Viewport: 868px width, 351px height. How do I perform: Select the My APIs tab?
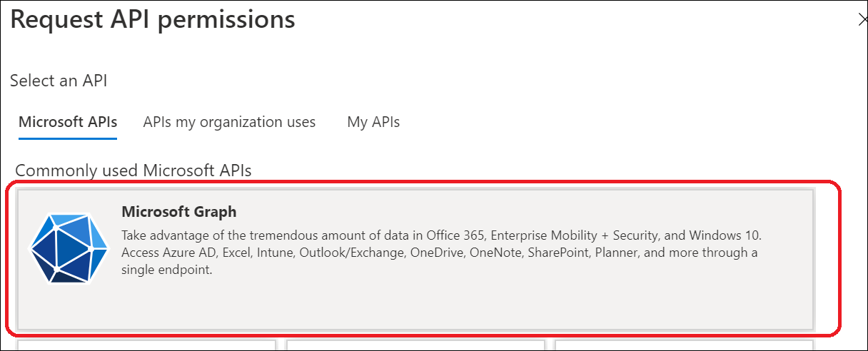pyautogui.click(x=373, y=122)
